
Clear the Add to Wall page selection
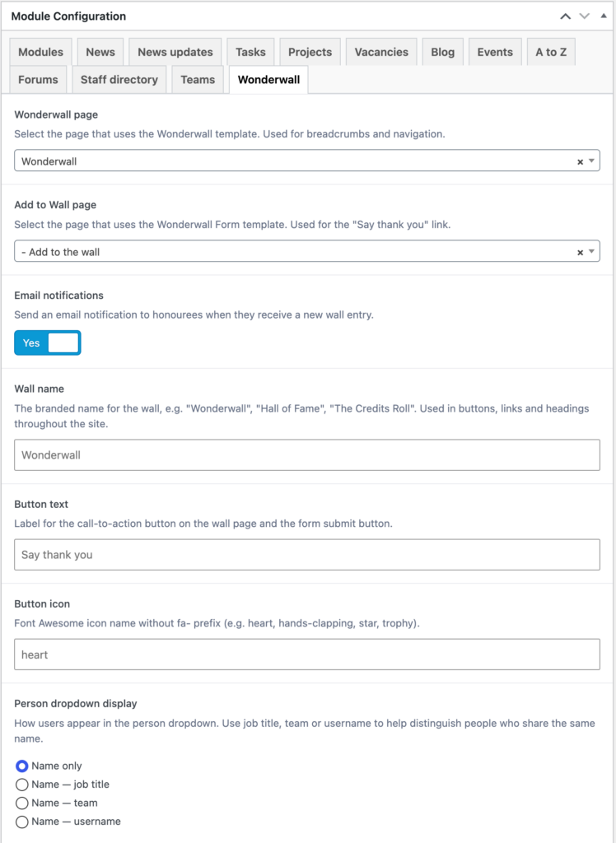click(x=580, y=252)
